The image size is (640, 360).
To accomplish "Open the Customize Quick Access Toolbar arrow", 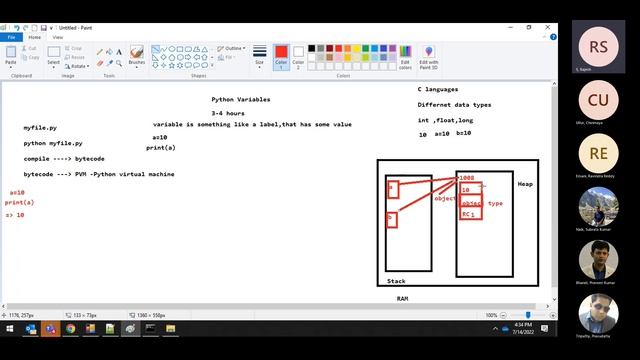I will coord(51,28).
